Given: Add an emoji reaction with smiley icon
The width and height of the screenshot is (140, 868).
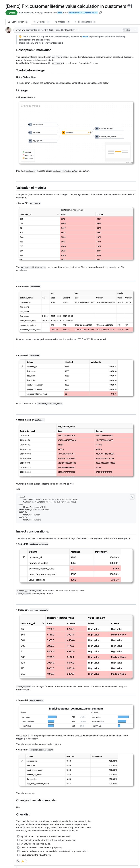Looking at the screenshot, I should coord(18,861).
